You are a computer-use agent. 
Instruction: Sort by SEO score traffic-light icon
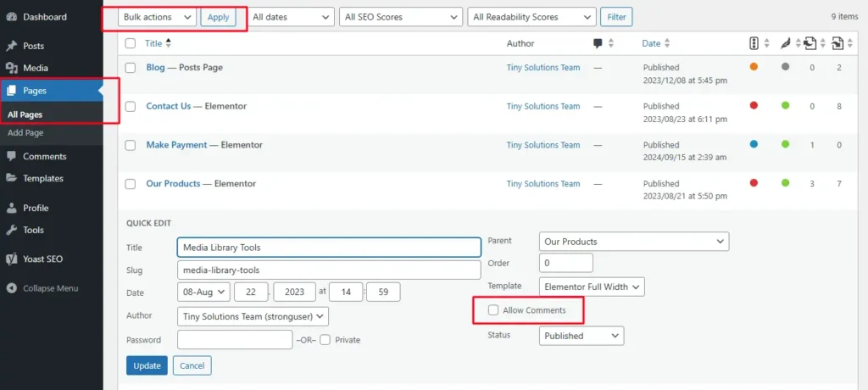coord(754,43)
